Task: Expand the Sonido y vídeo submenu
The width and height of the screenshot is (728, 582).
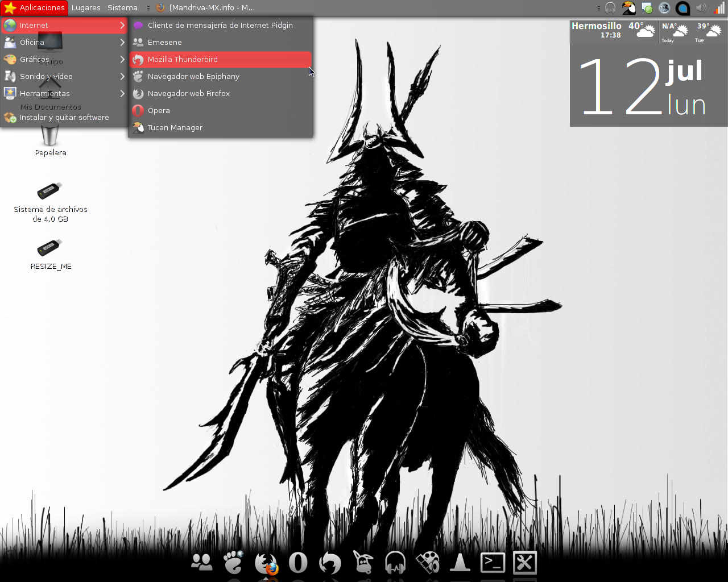Action: point(64,76)
